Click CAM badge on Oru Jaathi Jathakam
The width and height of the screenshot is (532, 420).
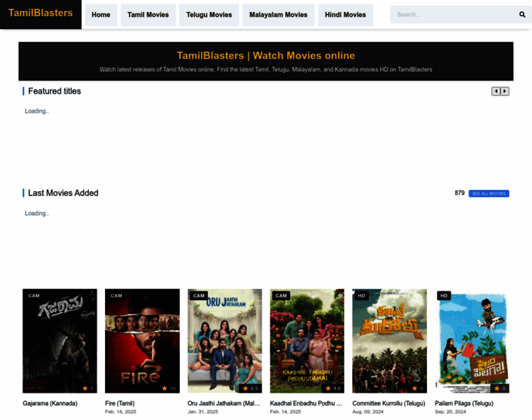point(199,296)
